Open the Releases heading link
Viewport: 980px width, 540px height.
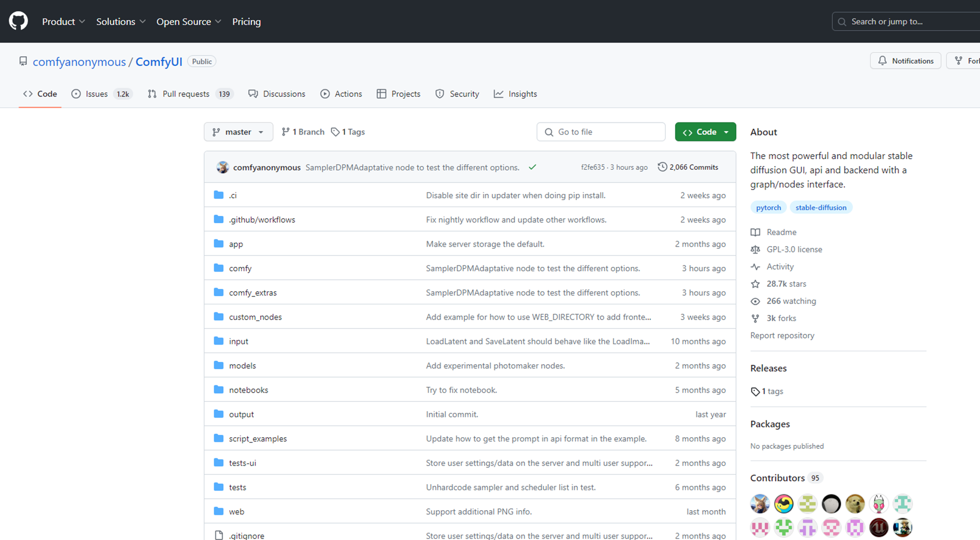click(768, 368)
